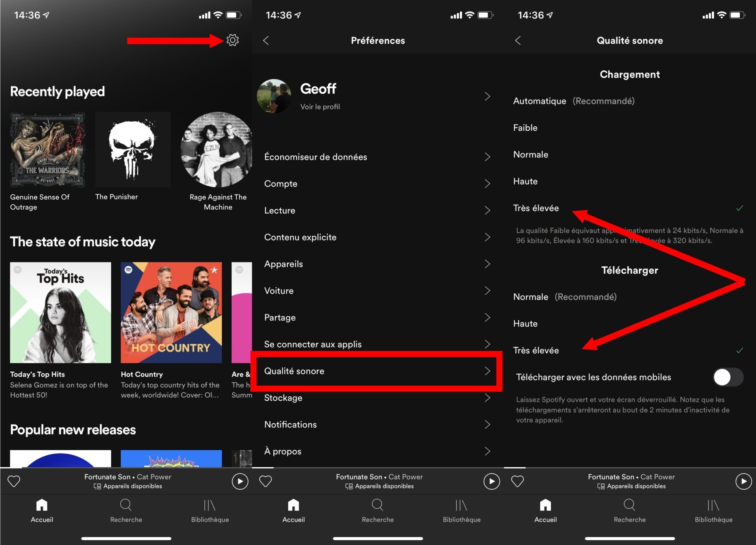This screenshot has width=756, height=545.
Task: Open Contenu explicite settings
Action: [x=378, y=237]
